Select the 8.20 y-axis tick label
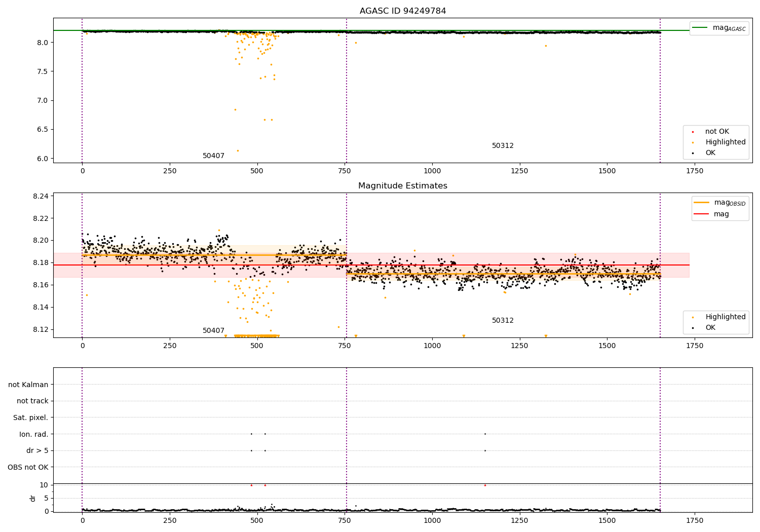Image resolution: width=760 pixels, height=532 pixels. pyautogui.click(x=40, y=241)
